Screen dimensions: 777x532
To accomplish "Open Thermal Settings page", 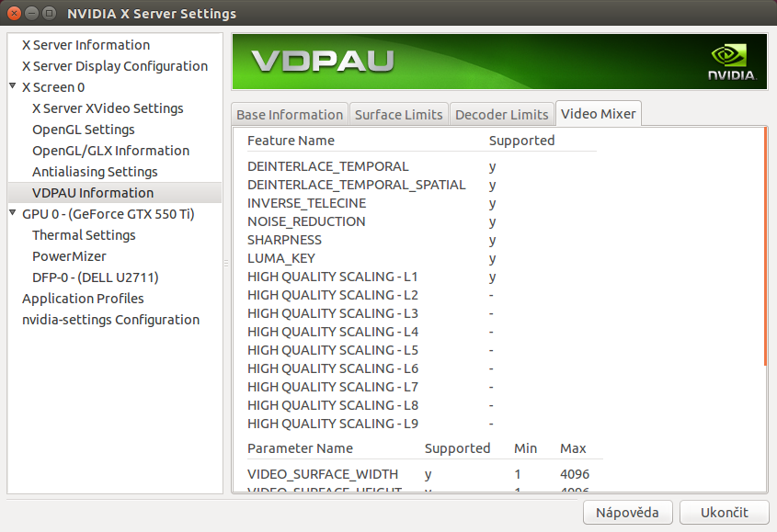I will (x=84, y=235).
